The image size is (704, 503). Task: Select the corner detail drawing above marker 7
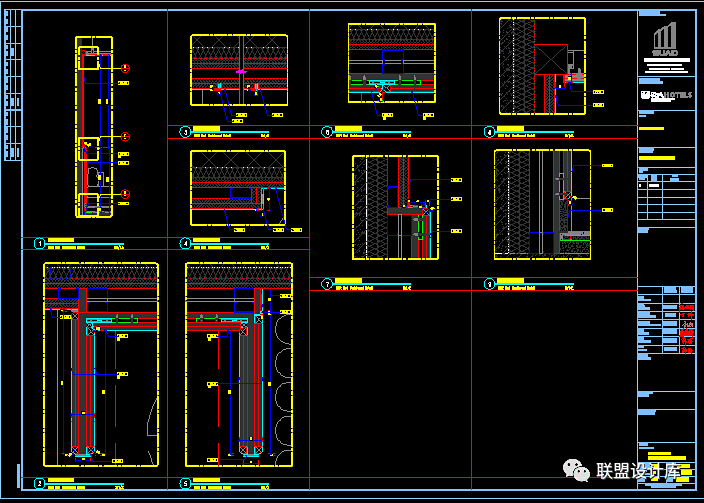click(x=396, y=207)
